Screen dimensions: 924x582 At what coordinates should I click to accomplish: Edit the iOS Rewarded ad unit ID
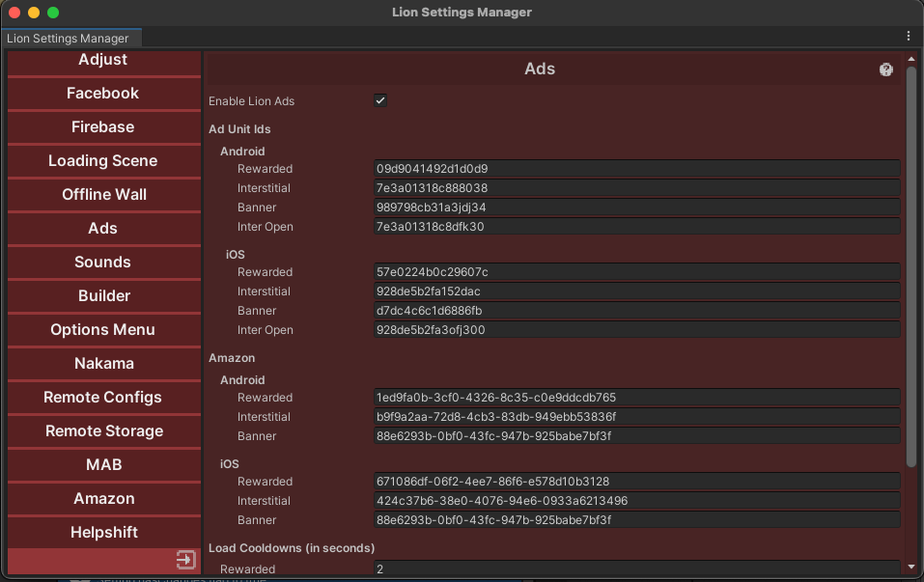point(636,272)
